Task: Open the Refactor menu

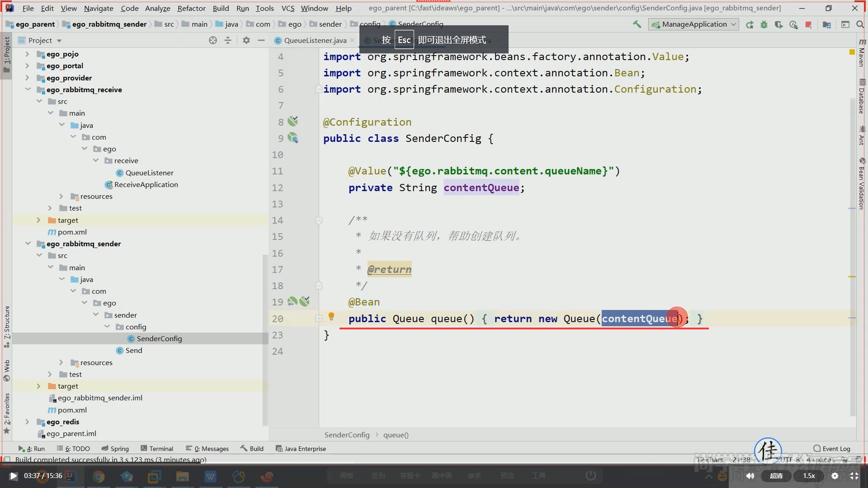Action: (x=191, y=8)
